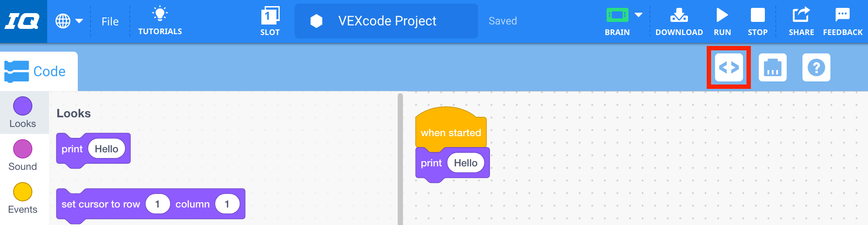Viewport: 868px width, 225px height.
Task: Share the project
Action: click(x=801, y=21)
